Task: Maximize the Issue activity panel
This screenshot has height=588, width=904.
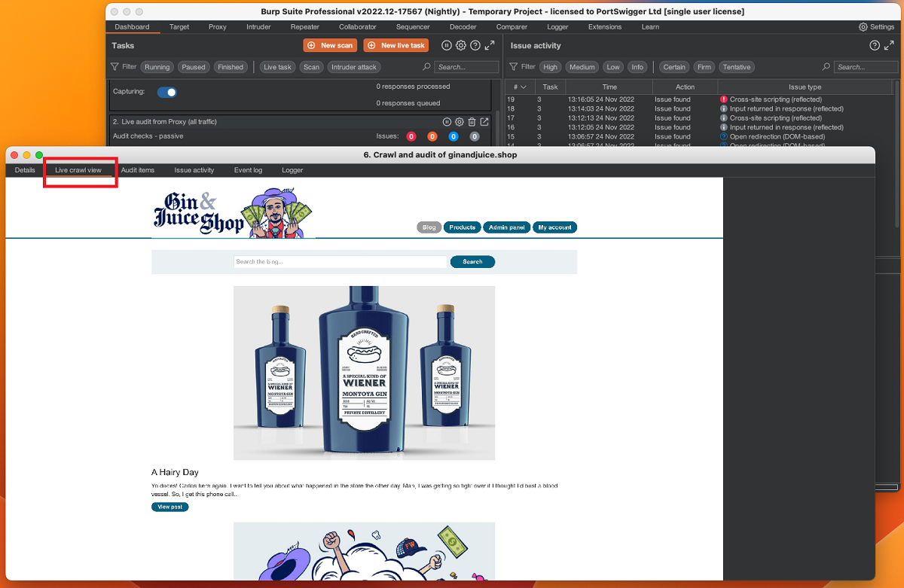Action: coord(889,45)
